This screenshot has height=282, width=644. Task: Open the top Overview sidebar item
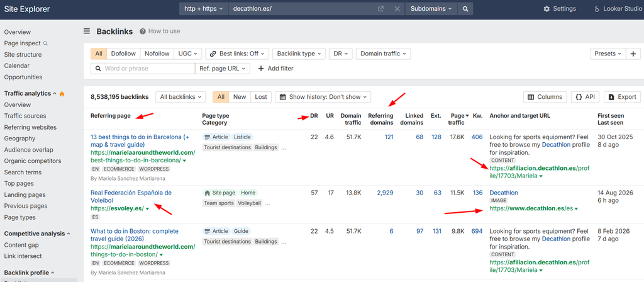17,32
